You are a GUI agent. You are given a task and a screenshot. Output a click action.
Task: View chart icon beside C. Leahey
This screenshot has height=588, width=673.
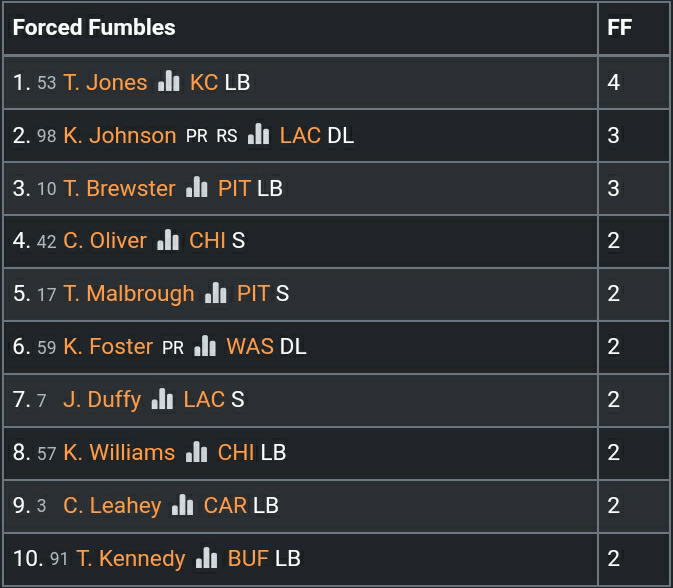tap(182, 505)
